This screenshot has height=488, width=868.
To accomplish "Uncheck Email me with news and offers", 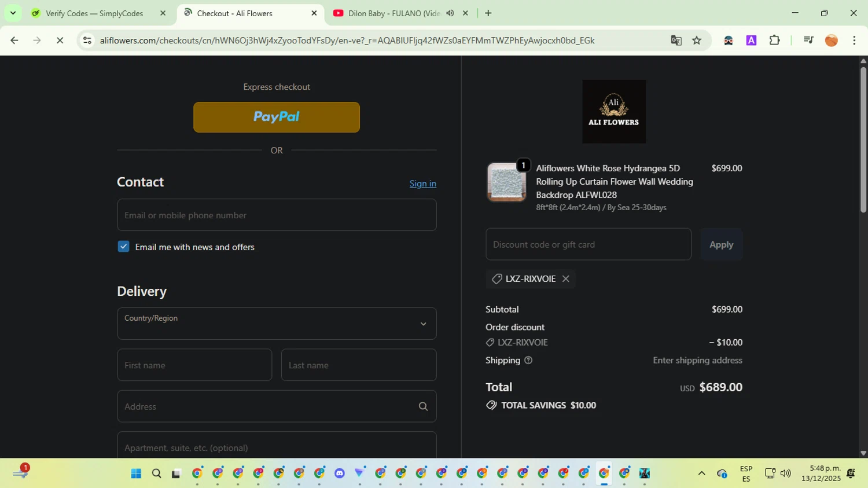I will (x=124, y=247).
